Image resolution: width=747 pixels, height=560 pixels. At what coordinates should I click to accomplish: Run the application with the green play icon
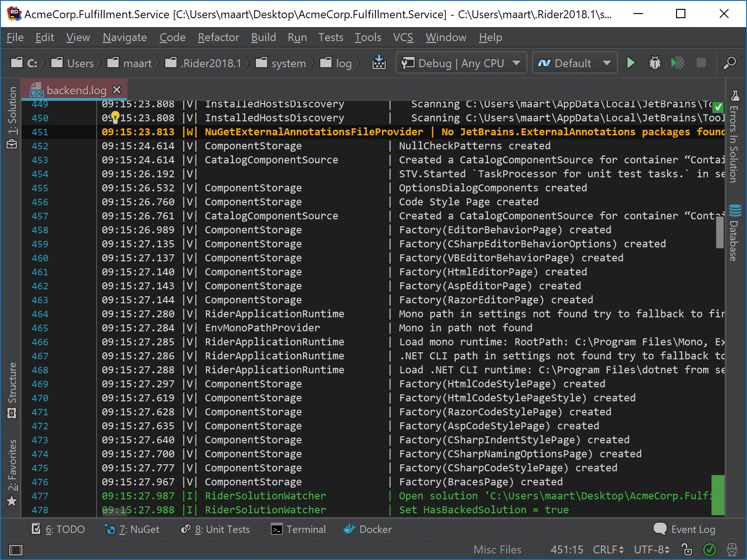(631, 63)
